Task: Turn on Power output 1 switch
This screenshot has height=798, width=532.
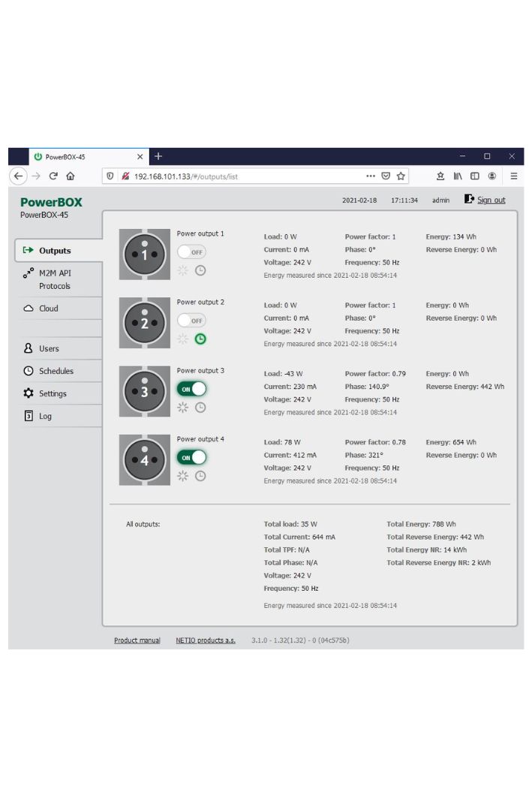Action: click(191, 252)
